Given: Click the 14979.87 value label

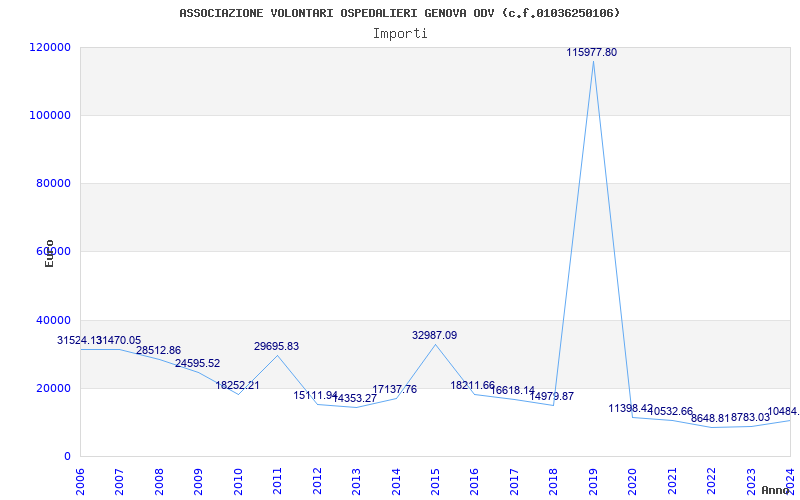Looking at the screenshot, I should click(x=552, y=396).
